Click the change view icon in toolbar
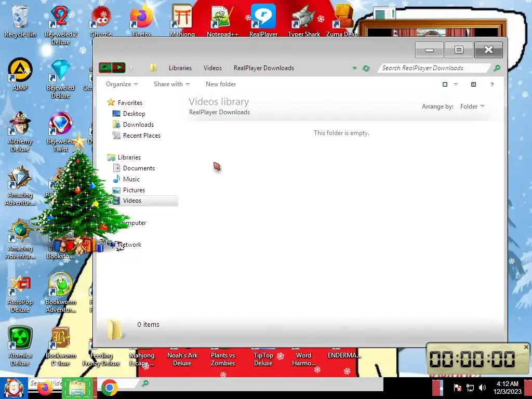Screen dimensions: 532x399 [445, 85]
